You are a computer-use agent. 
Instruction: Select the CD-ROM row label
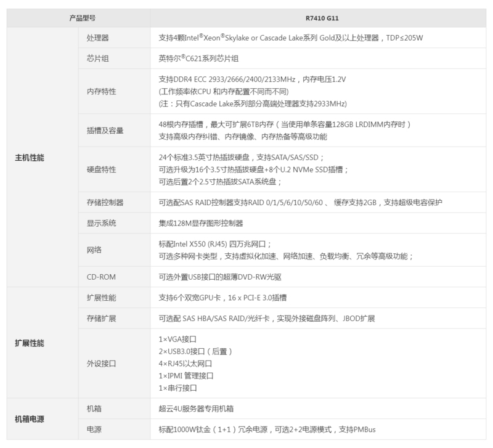[101, 277]
